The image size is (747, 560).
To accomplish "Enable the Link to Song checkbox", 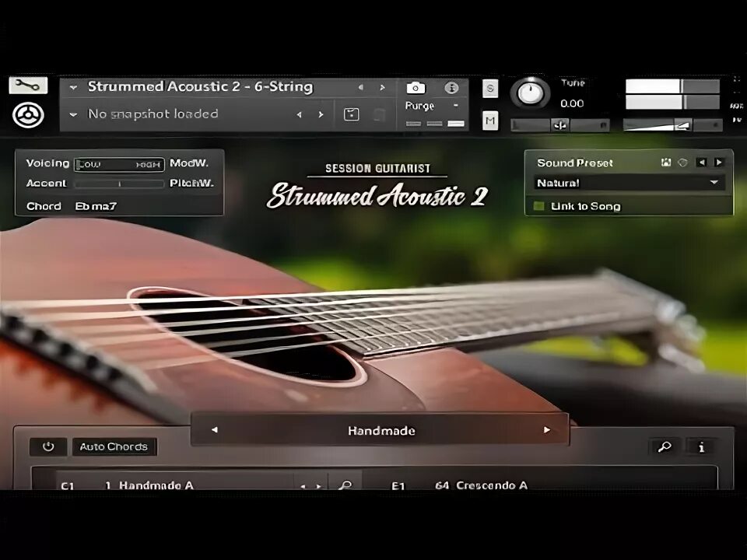I will point(538,205).
